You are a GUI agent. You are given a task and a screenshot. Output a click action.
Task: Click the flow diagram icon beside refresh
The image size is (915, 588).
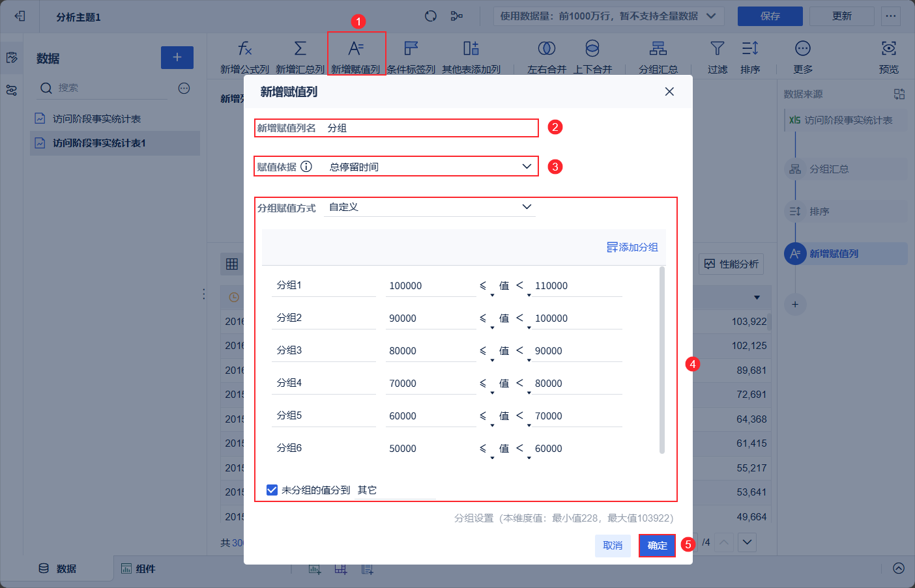click(x=457, y=16)
